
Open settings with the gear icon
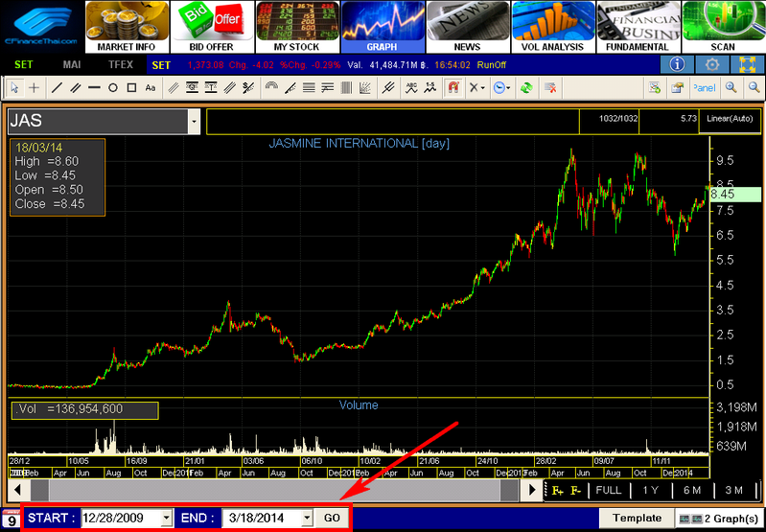click(713, 64)
